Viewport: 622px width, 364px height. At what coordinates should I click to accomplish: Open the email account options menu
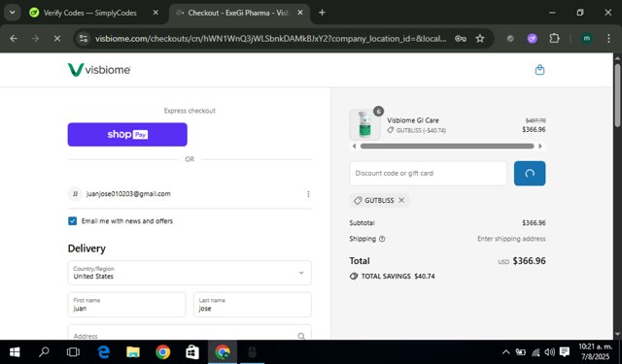[308, 194]
